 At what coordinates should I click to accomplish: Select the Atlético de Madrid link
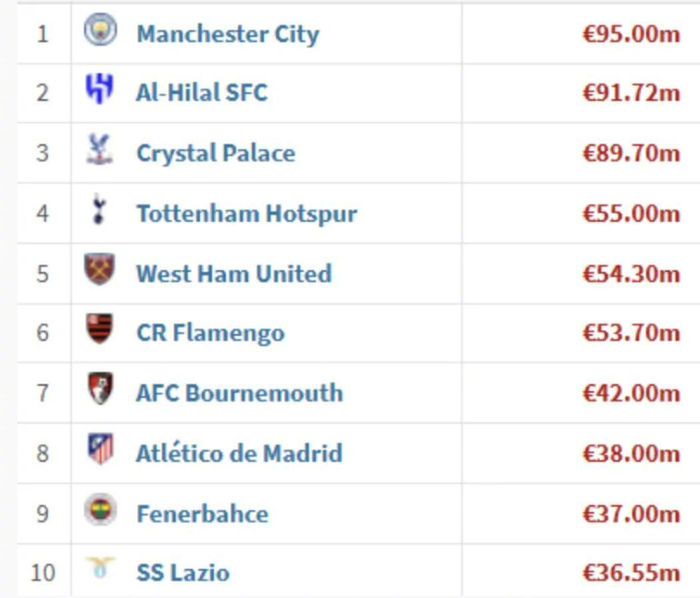pos(240,453)
